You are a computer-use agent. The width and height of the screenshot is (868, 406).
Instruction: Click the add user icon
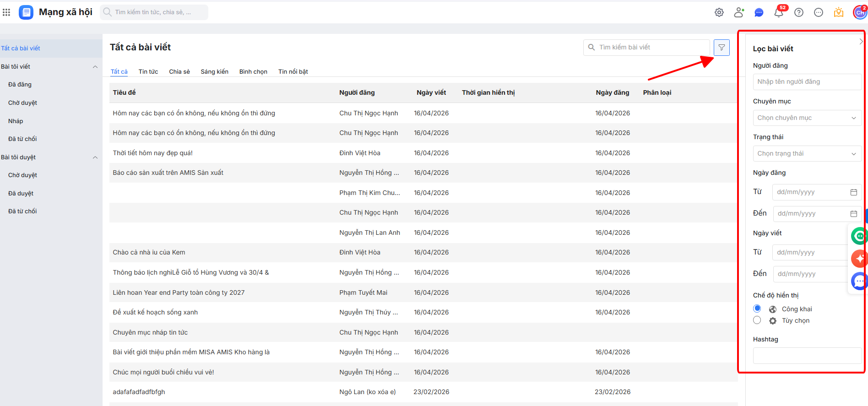coord(739,13)
